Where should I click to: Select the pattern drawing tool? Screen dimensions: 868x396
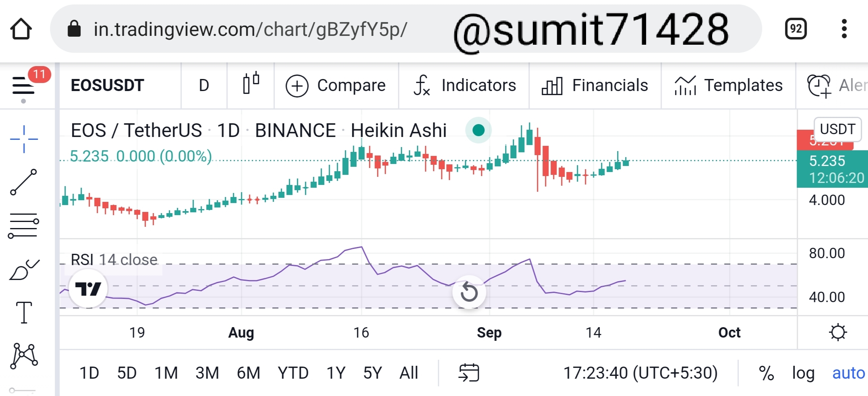(24, 356)
